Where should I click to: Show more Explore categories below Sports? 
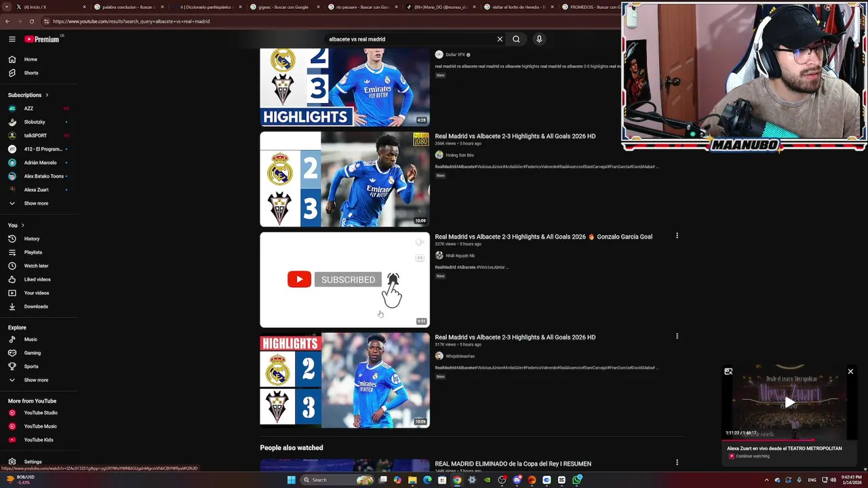coord(39,380)
